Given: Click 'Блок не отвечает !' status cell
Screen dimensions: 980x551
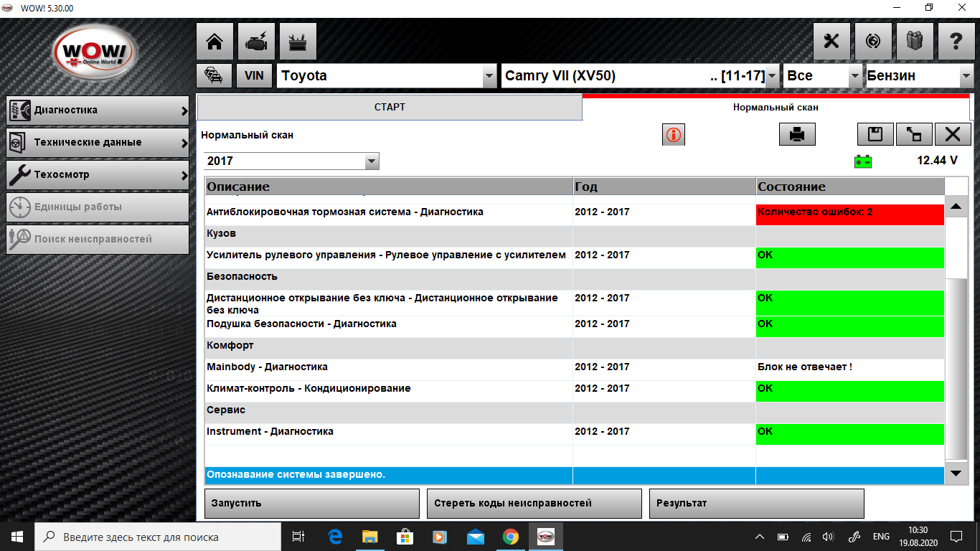Looking at the screenshot, I should pos(850,369).
